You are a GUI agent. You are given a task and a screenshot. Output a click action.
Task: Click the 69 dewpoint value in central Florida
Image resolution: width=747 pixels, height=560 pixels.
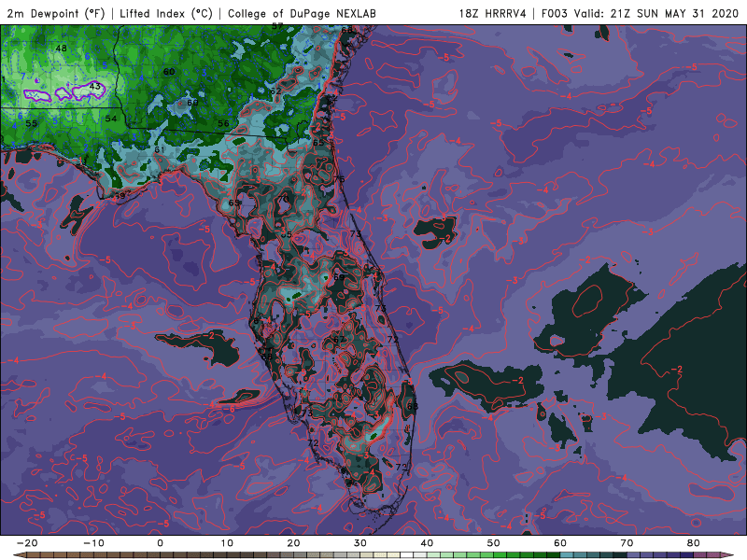[x=339, y=277]
